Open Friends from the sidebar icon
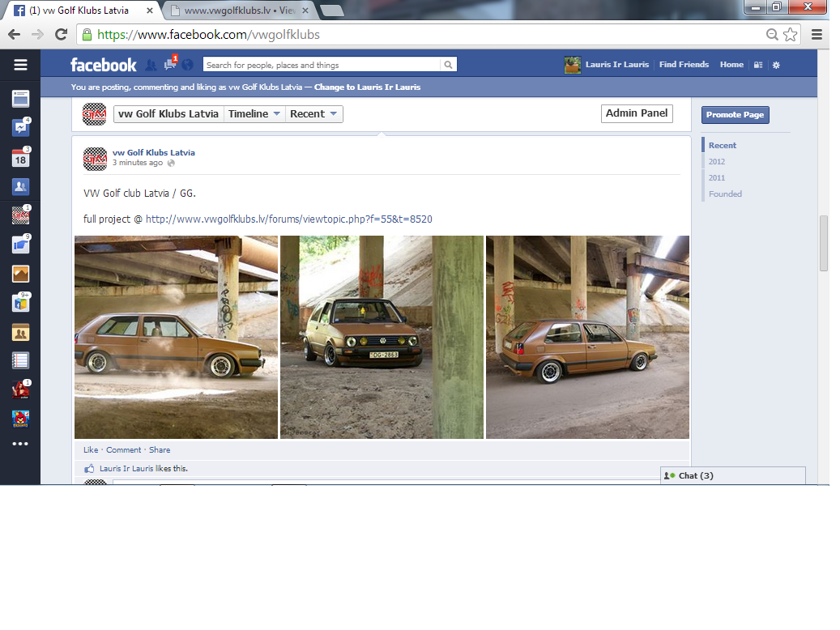Image resolution: width=840 pixels, height=630 pixels. click(20, 186)
